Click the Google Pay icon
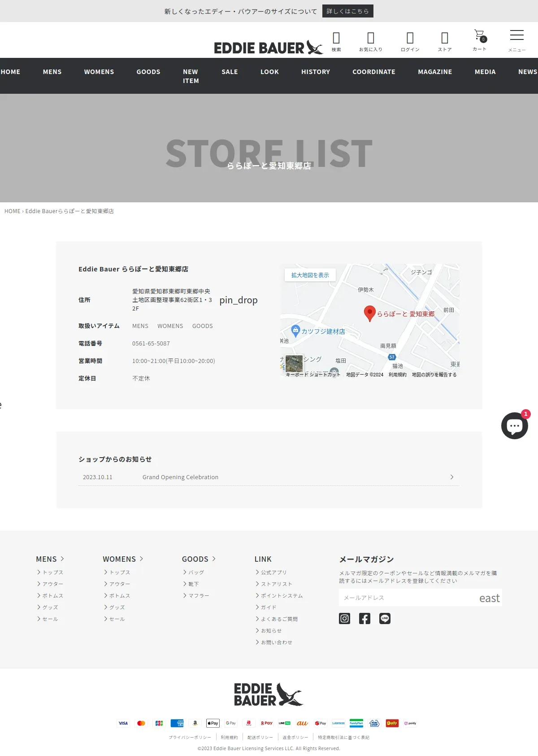The image size is (538, 756). point(231,723)
